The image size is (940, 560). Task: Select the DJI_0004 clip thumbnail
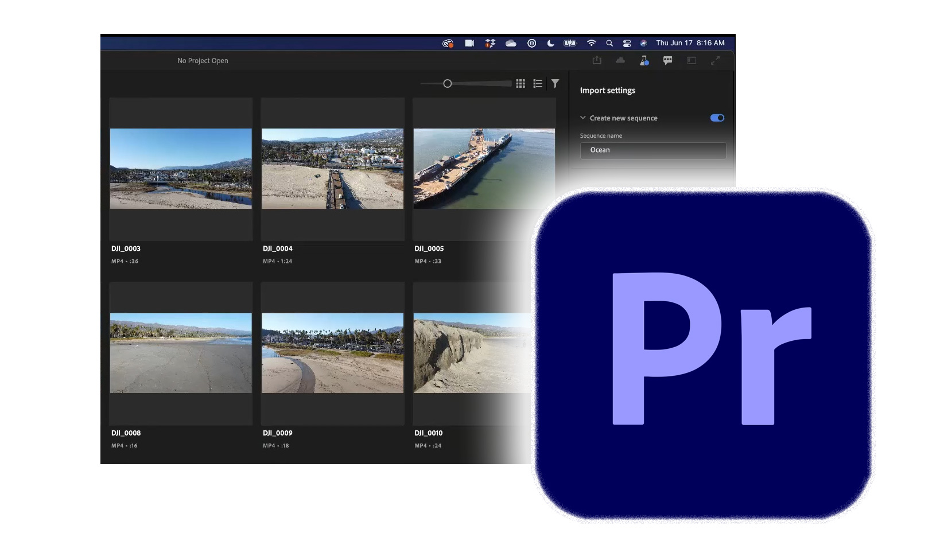click(x=332, y=169)
